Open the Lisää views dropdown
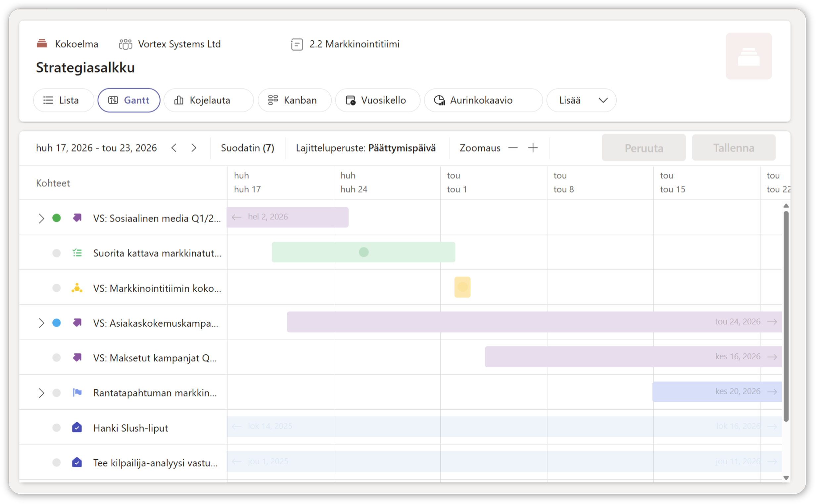 tap(581, 100)
